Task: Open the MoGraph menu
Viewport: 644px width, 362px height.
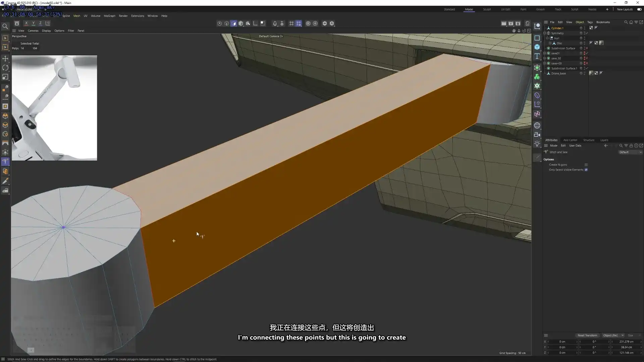Action: [x=110, y=16]
